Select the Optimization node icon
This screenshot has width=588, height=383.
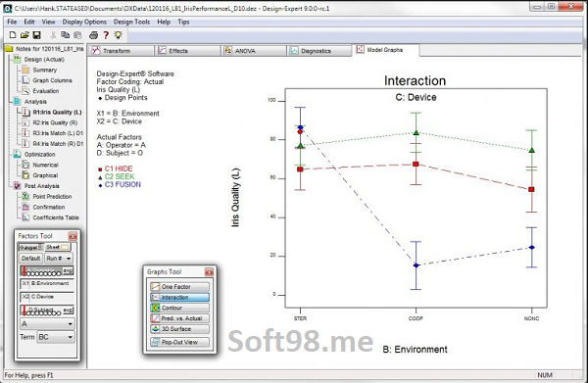point(18,154)
